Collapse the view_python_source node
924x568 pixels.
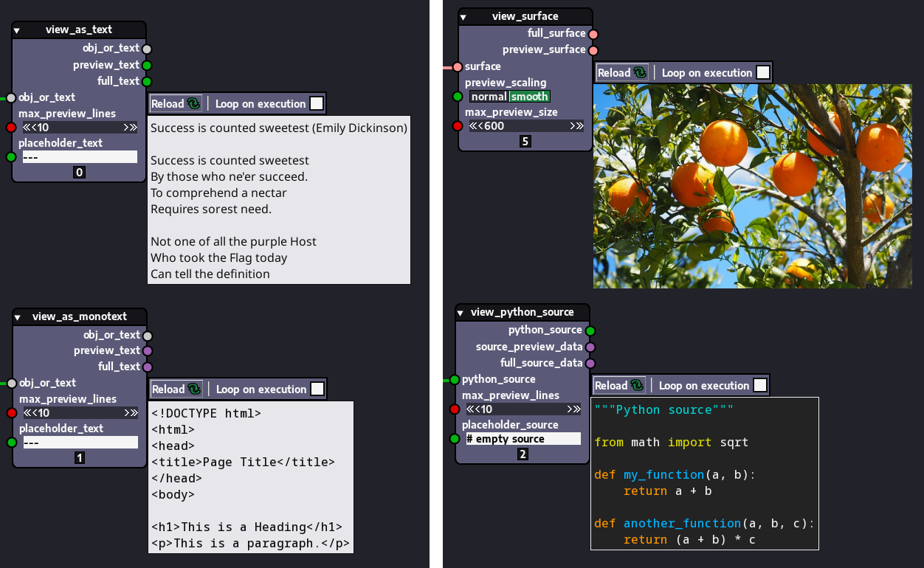point(460,312)
